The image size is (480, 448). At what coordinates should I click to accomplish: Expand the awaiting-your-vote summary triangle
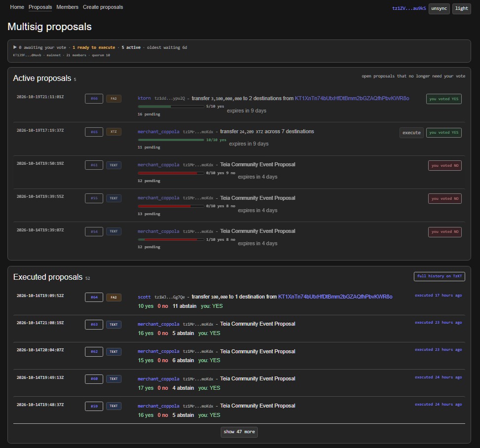(x=15, y=47)
